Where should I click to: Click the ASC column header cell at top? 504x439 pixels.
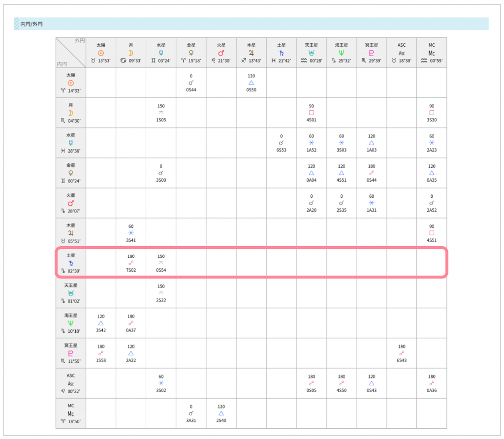pyautogui.click(x=402, y=53)
